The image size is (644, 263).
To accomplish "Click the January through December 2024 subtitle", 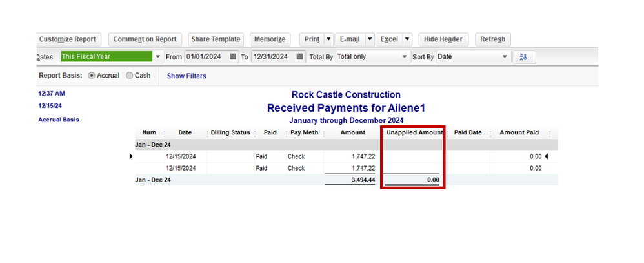I will (347, 121).
